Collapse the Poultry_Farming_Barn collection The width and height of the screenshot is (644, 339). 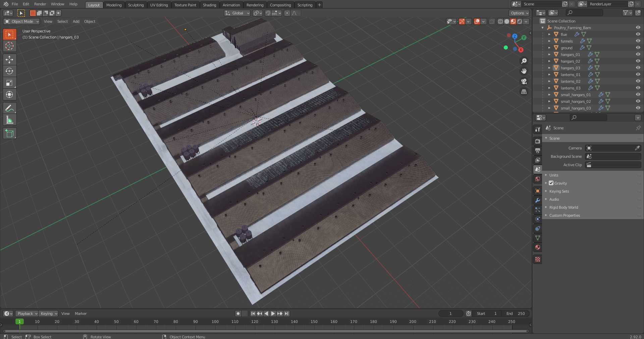coord(543,28)
